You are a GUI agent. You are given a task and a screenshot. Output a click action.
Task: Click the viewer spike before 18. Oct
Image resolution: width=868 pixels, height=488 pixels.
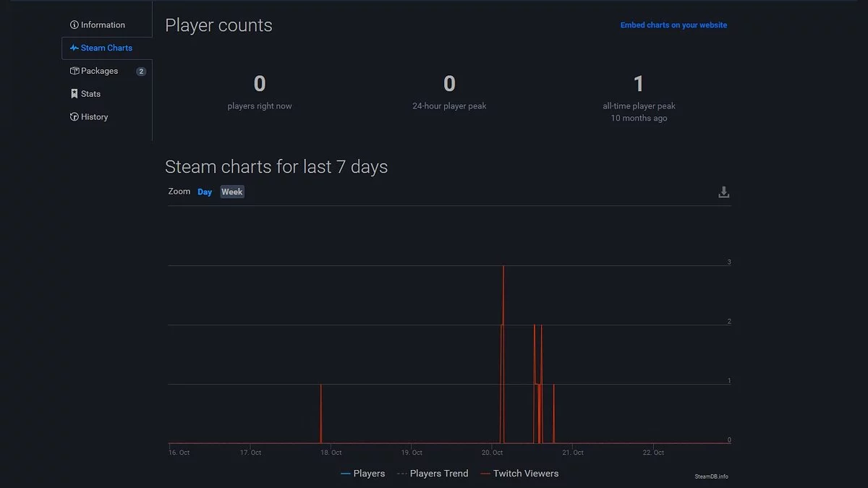(x=320, y=412)
